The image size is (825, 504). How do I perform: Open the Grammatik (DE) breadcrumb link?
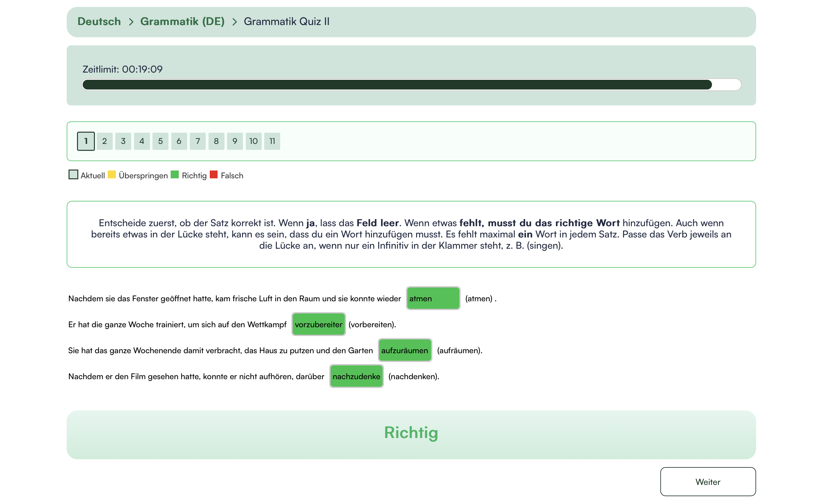point(182,21)
